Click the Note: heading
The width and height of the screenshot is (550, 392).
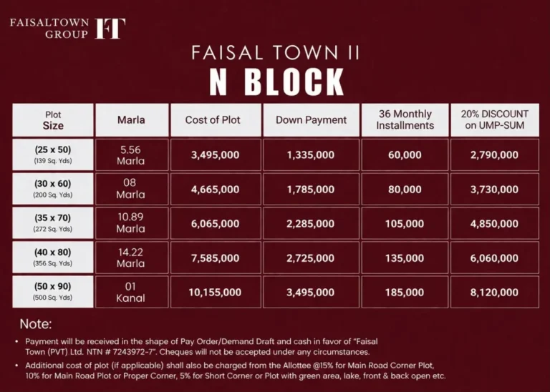pos(36,324)
